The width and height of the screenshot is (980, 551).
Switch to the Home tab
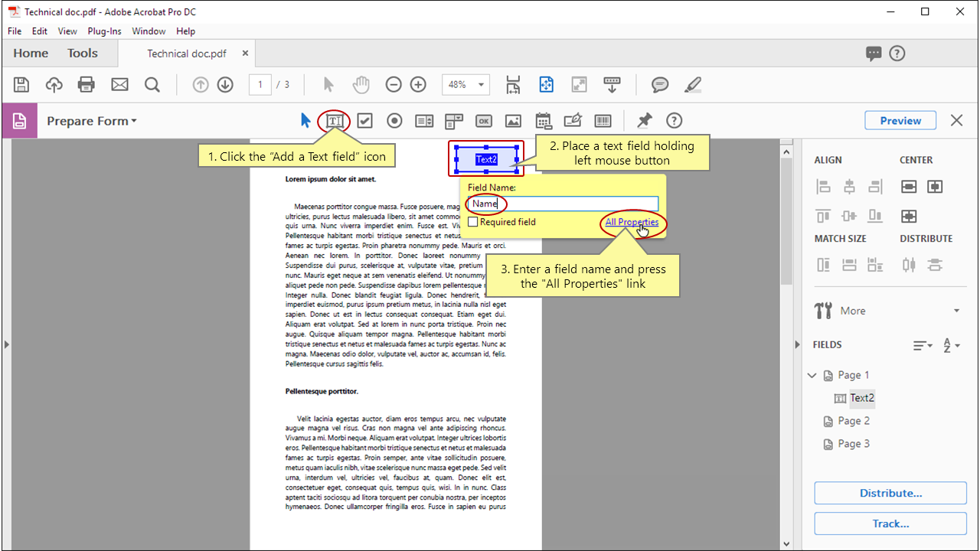coord(30,53)
